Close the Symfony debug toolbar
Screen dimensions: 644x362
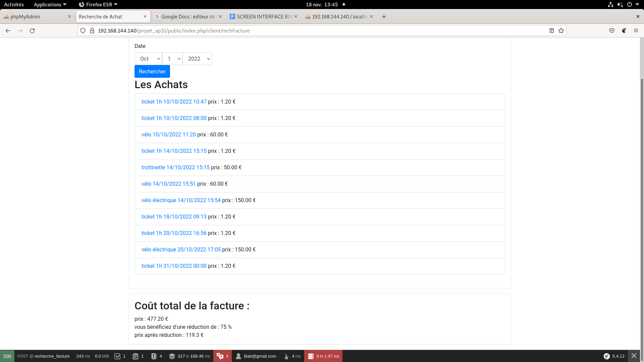[634, 356]
